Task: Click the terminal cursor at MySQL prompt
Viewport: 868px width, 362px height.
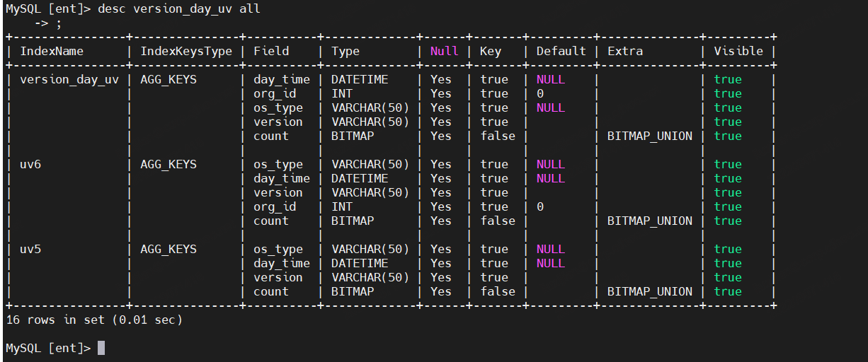Action: coord(101,348)
